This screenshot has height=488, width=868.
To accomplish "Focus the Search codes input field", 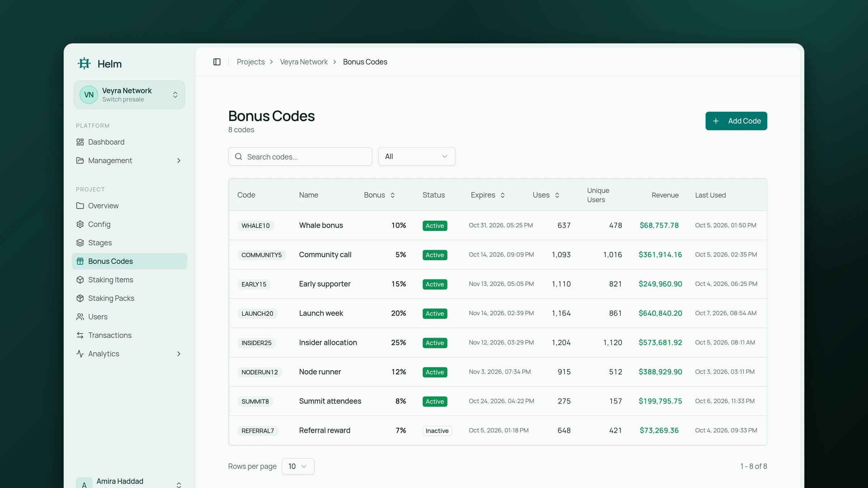I will (300, 157).
